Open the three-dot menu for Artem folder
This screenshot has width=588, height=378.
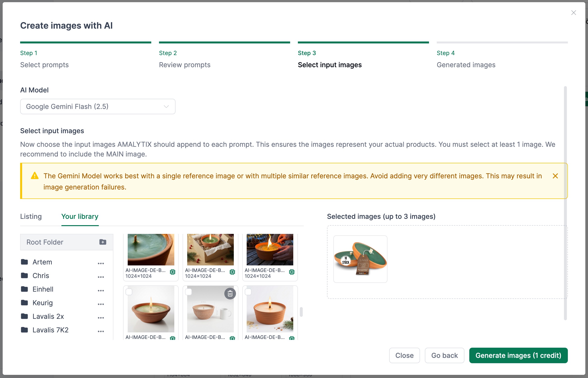point(101,263)
